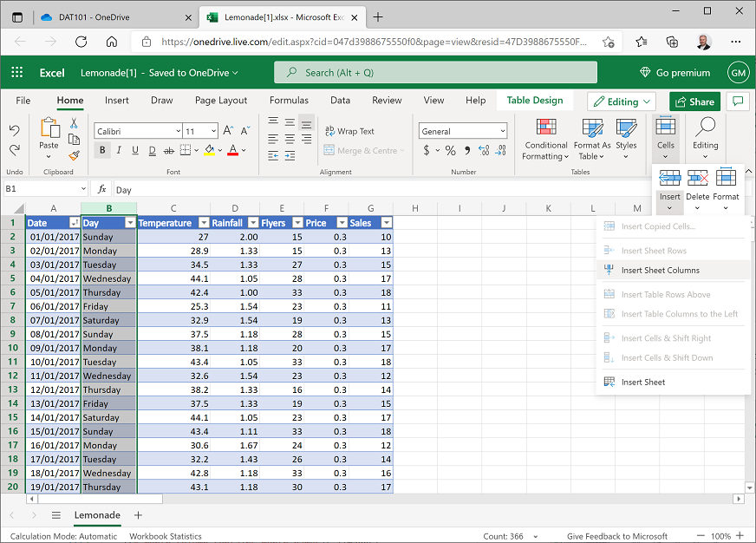Switch to the Table Design tab

click(535, 100)
